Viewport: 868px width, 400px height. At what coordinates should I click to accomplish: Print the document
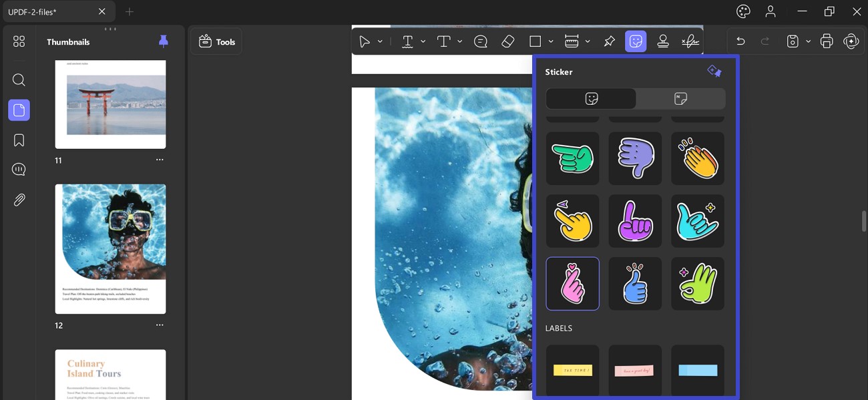[x=827, y=41]
